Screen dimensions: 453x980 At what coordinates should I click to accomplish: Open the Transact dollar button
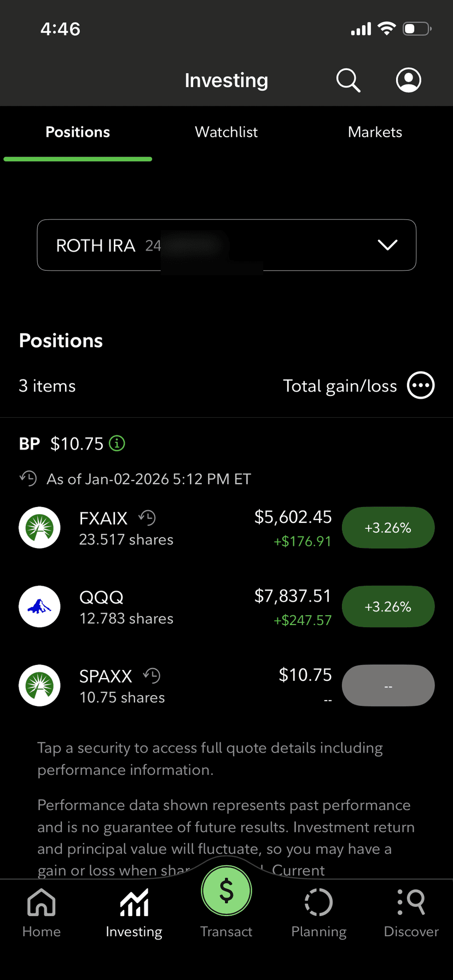coord(226,892)
